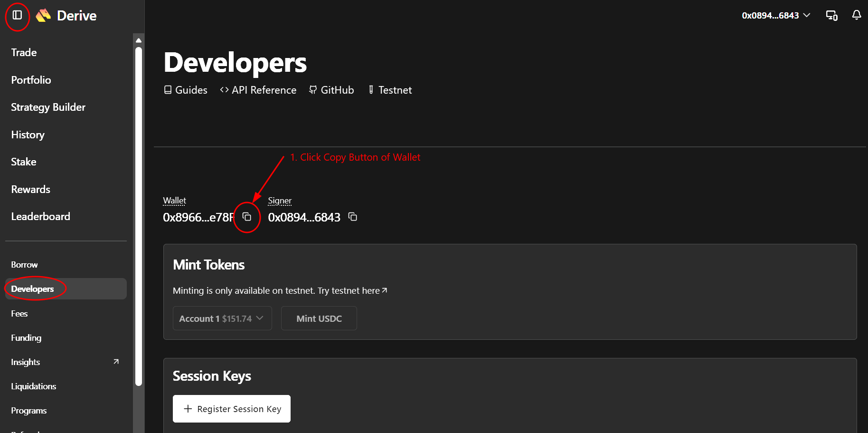Open the Fees page
This screenshot has width=868, height=433.
click(19, 314)
